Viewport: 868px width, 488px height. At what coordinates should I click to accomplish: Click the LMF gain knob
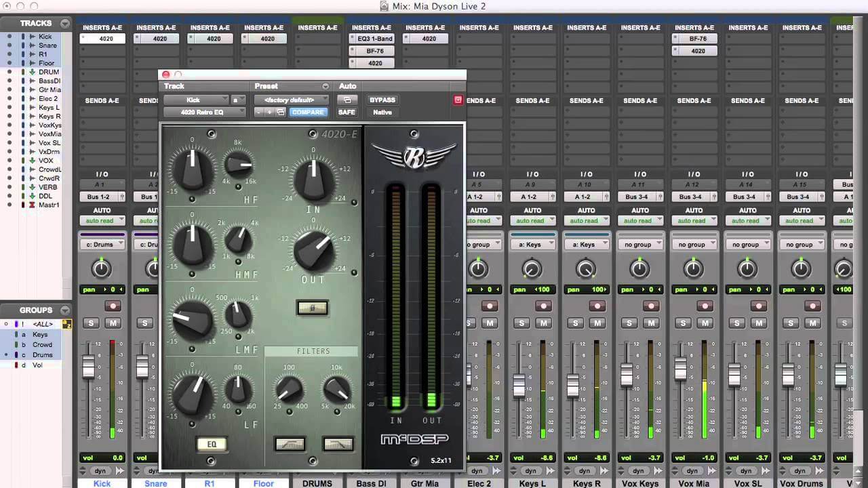tap(193, 319)
